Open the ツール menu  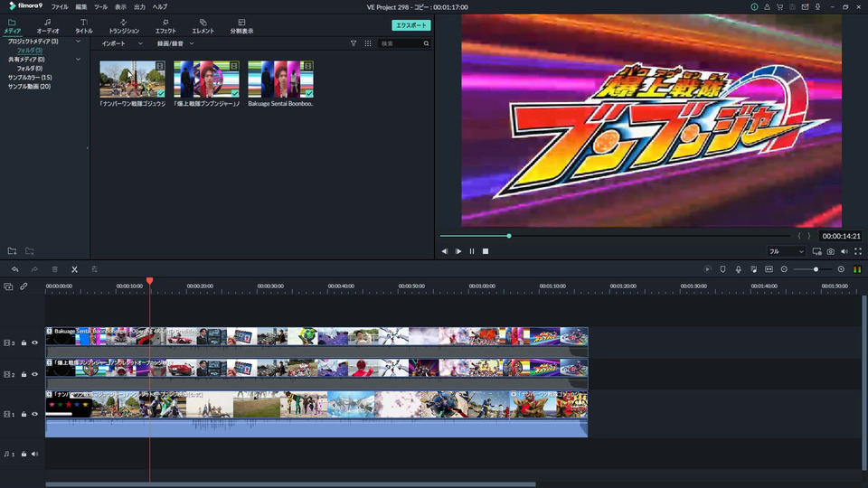click(x=100, y=7)
